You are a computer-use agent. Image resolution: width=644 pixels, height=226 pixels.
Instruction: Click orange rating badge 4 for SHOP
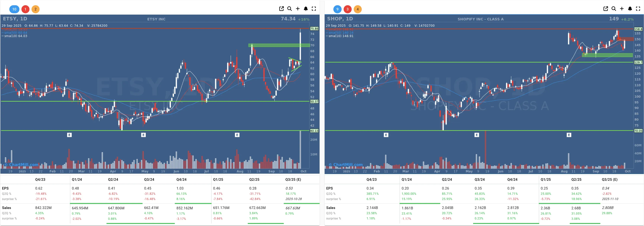(357, 9)
